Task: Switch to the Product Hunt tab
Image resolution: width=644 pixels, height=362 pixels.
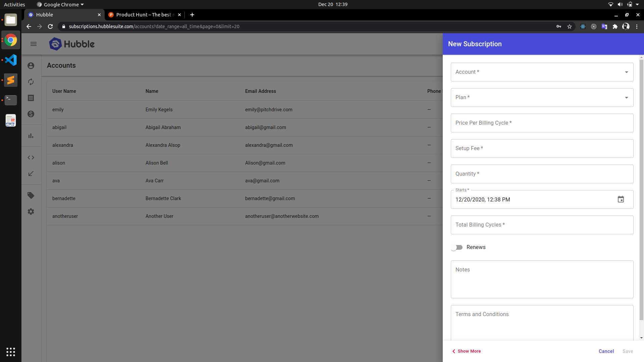Action: pos(144,15)
